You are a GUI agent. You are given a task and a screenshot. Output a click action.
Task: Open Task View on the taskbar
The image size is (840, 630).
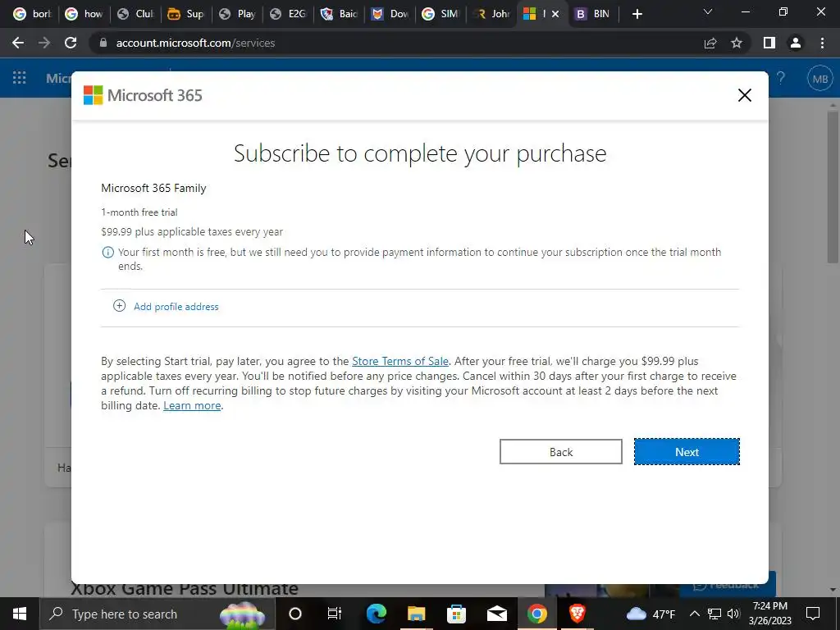coord(335,614)
